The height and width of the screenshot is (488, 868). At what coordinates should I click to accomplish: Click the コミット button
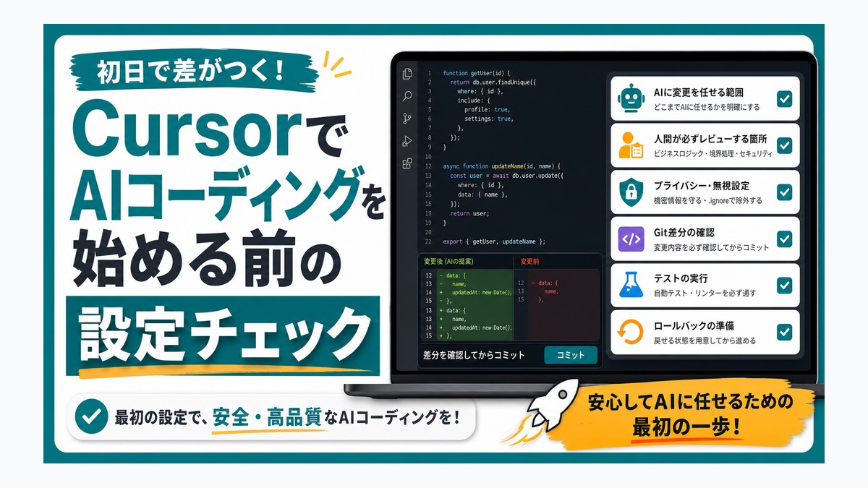click(571, 355)
